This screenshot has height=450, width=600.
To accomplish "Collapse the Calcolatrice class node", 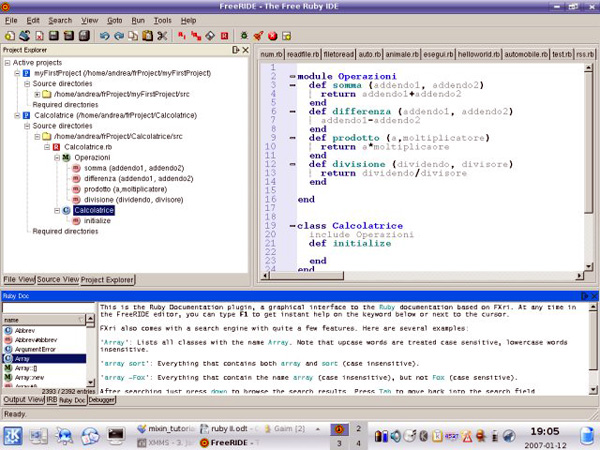I will [x=57, y=210].
